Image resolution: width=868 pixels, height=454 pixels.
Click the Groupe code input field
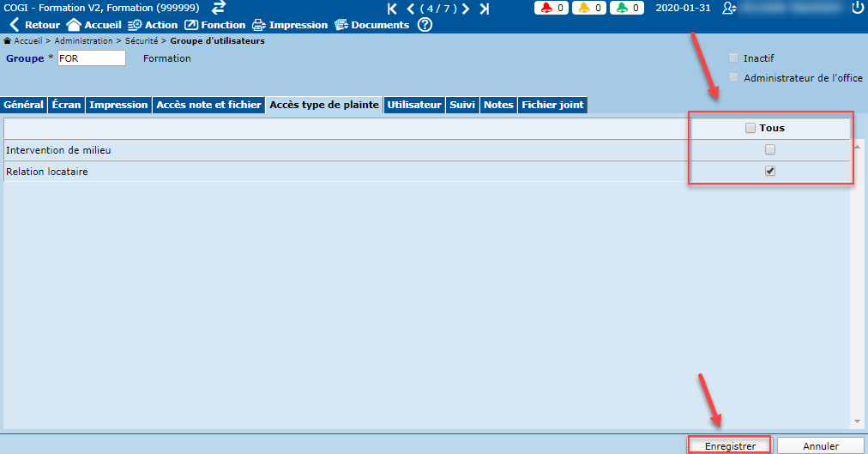[91, 58]
